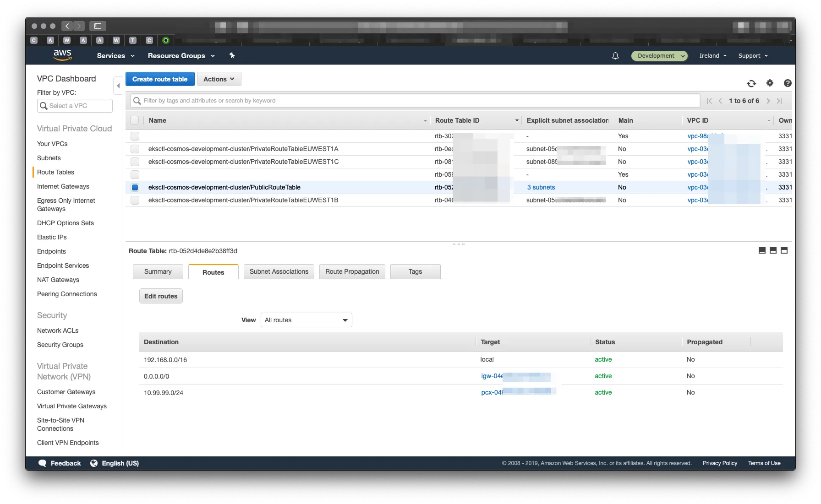The width and height of the screenshot is (821, 504).
Task: Uncheck the PublicRouteTable row checkbox
Action: click(x=135, y=187)
